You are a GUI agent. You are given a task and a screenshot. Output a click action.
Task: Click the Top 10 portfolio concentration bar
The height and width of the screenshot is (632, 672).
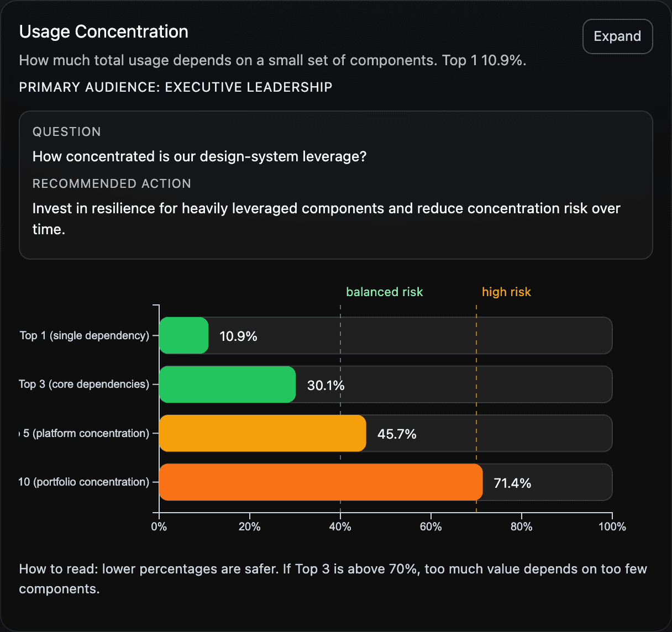click(321, 482)
